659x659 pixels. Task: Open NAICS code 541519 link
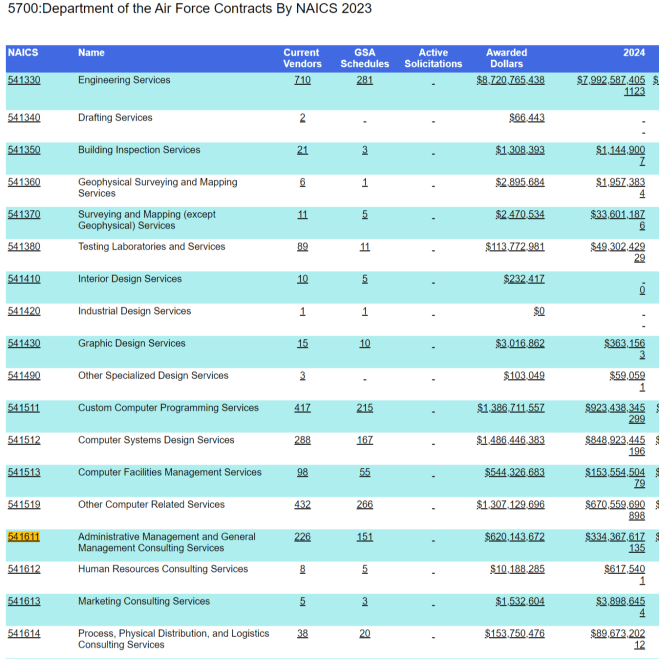pyautogui.click(x=24, y=504)
